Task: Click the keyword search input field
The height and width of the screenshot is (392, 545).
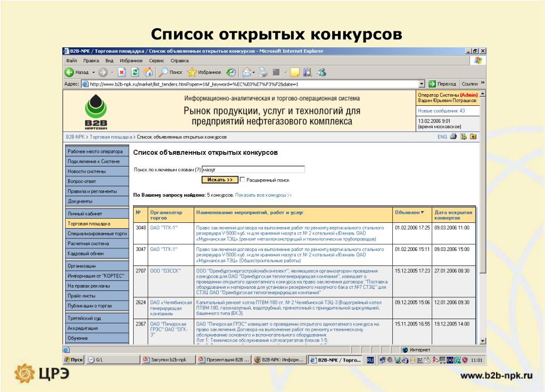Action: click(253, 170)
